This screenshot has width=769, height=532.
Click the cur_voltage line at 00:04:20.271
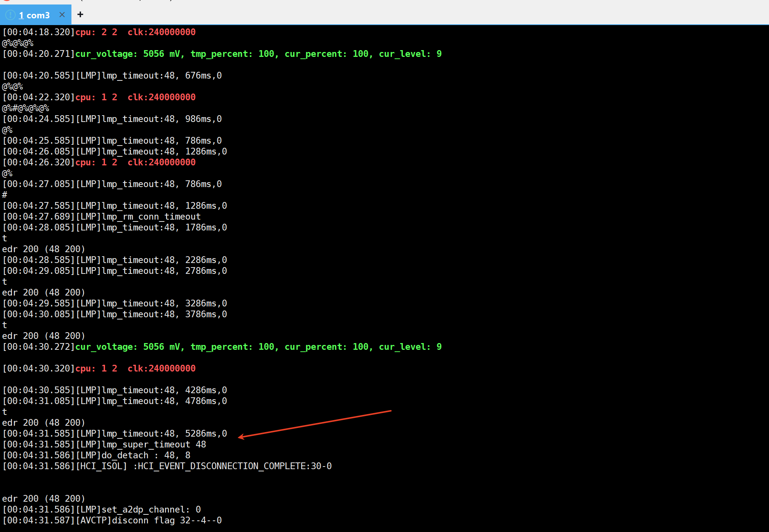click(x=222, y=54)
